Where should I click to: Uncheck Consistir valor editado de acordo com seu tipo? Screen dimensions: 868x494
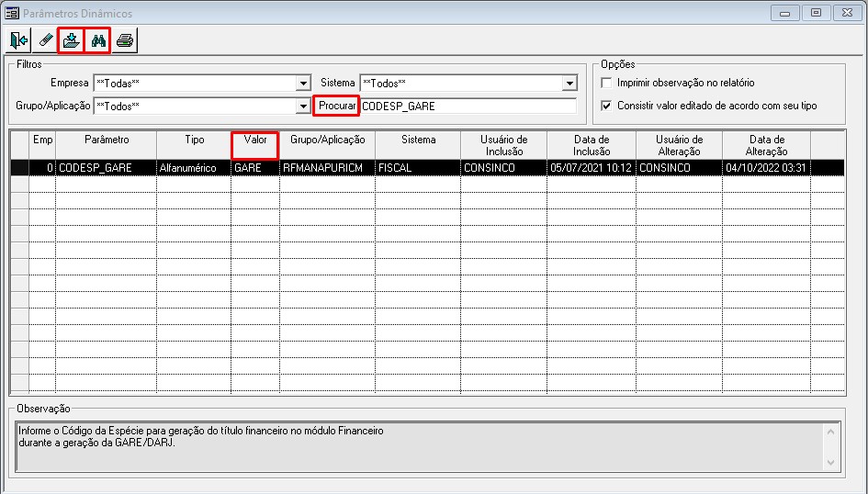[607, 106]
